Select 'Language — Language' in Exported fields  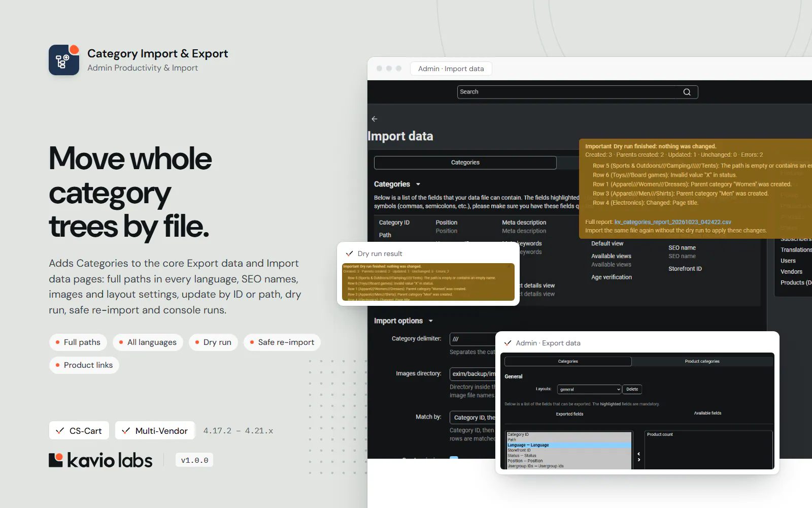[569, 445]
